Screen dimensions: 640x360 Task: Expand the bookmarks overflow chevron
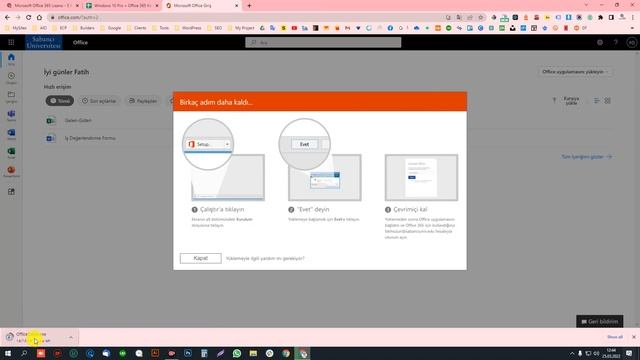point(633,28)
